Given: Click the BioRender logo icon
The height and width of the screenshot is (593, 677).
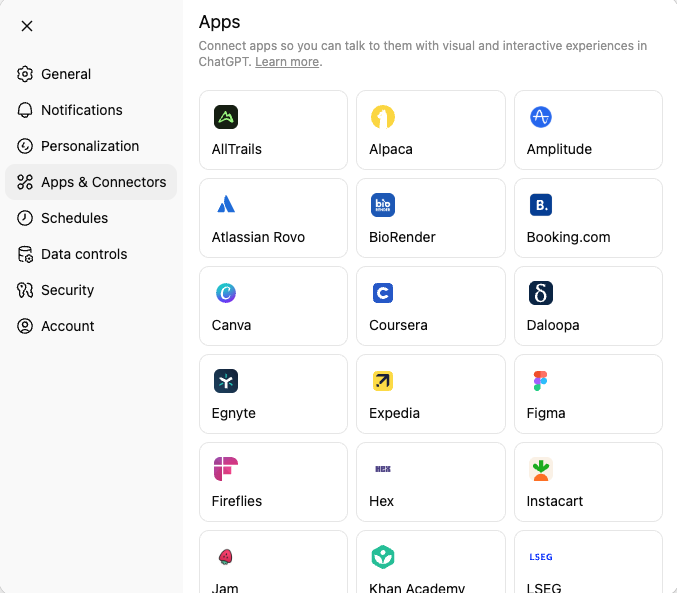Looking at the screenshot, I should [x=383, y=205].
